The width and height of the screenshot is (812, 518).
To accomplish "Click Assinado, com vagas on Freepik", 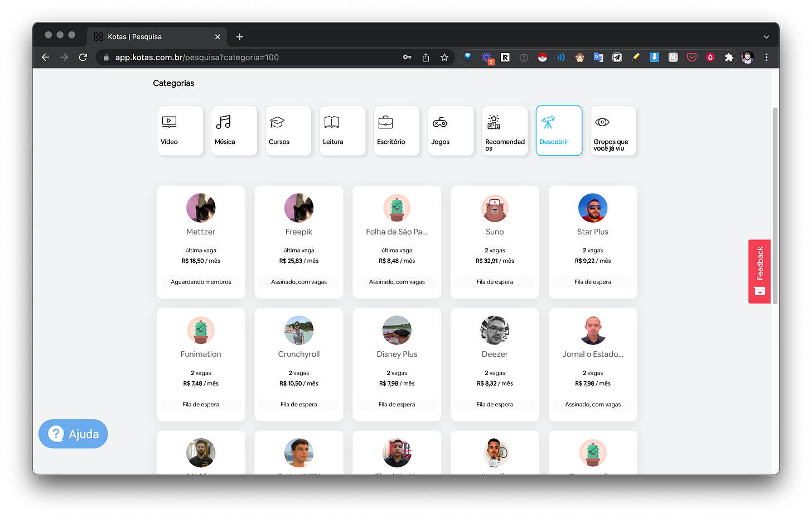I will [x=299, y=282].
